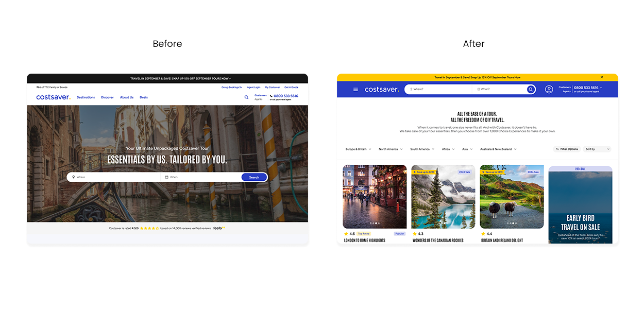This screenshot has width=644, height=309.
Task: Open the Early Bird Travel On Sale promo card
Action: 580,205
